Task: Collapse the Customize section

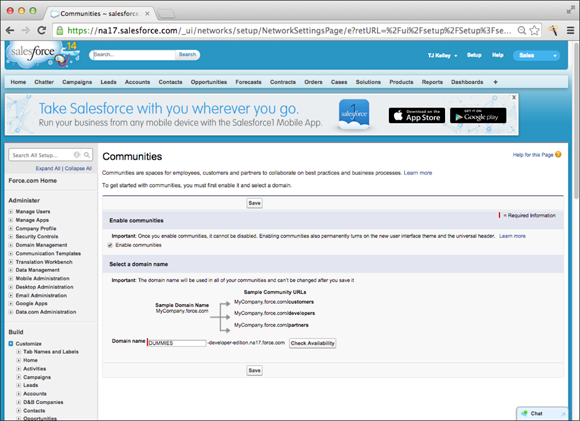Action: [x=11, y=343]
